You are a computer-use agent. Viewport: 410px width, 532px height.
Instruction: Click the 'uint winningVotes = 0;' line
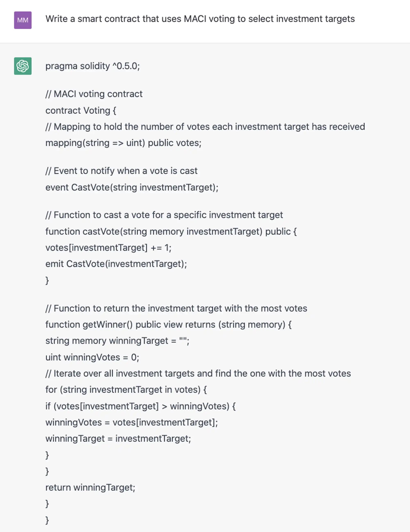(x=92, y=357)
